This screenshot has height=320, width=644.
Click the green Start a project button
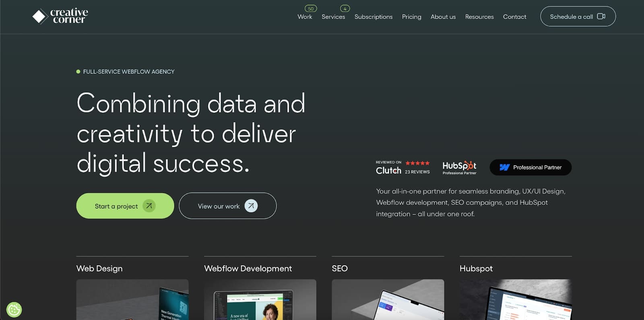(x=125, y=206)
